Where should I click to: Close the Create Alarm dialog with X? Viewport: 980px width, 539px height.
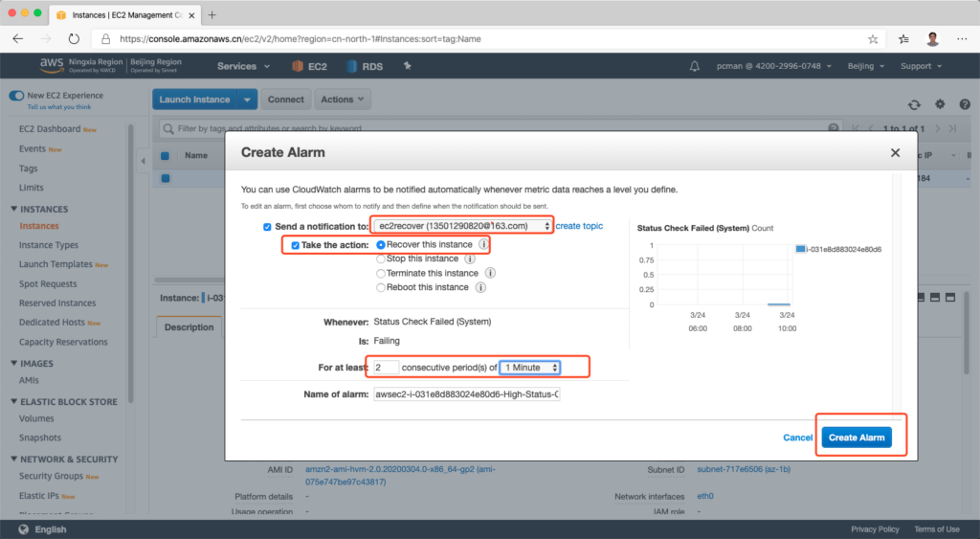point(895,152)
